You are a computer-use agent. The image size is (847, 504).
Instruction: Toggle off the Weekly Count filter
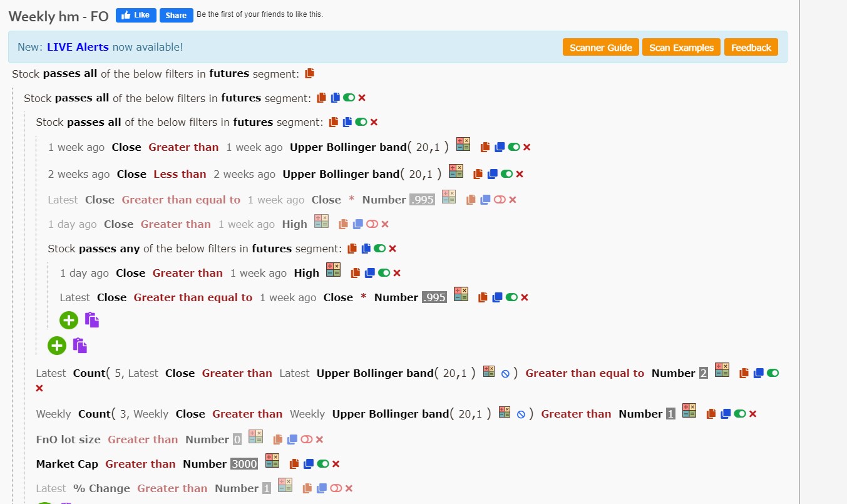740,414
